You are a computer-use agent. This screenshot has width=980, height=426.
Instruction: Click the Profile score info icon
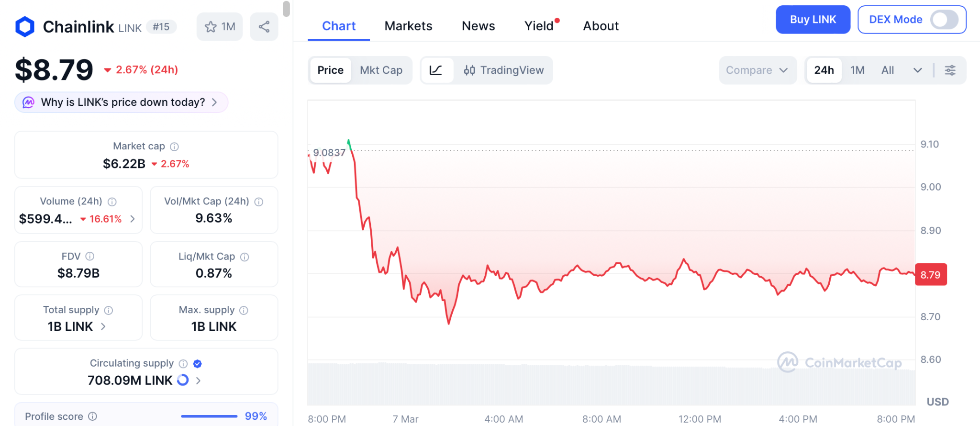pos(93,416)
